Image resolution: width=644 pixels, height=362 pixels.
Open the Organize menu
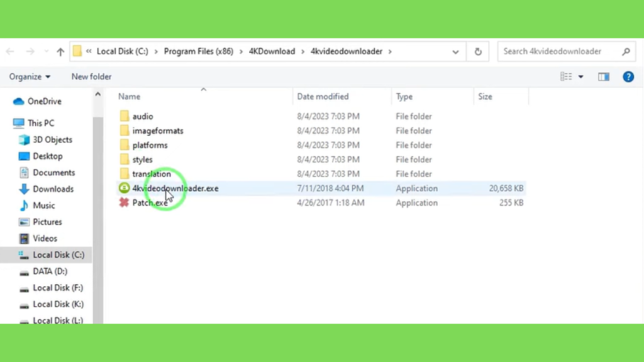coord(30,77)
